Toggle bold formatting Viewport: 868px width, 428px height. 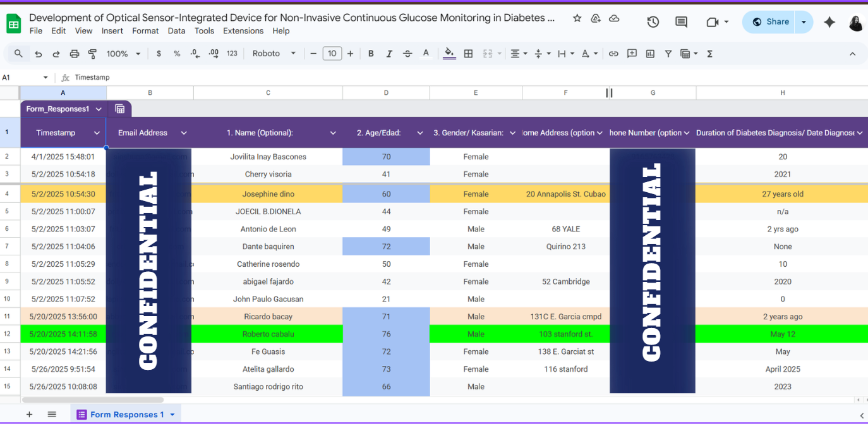[x=371, y=54]
